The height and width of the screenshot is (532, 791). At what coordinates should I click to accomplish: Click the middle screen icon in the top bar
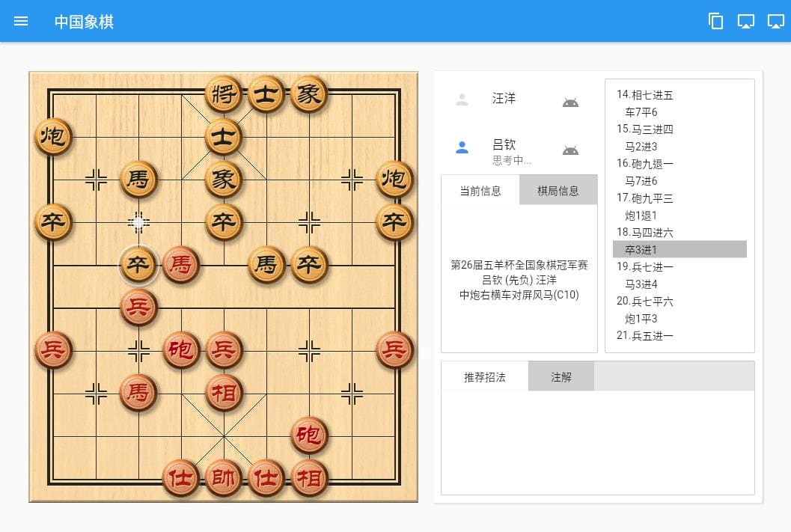[x=745, y=21]
